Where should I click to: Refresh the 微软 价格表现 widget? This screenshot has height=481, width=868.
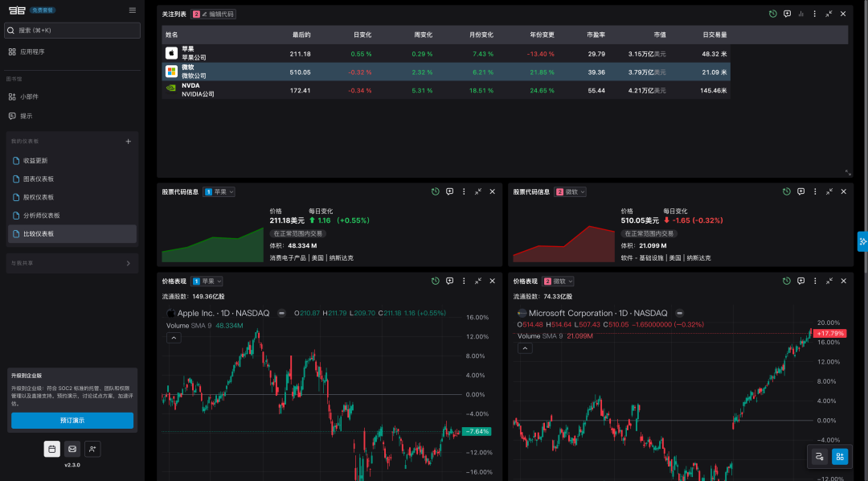[787, 282]
